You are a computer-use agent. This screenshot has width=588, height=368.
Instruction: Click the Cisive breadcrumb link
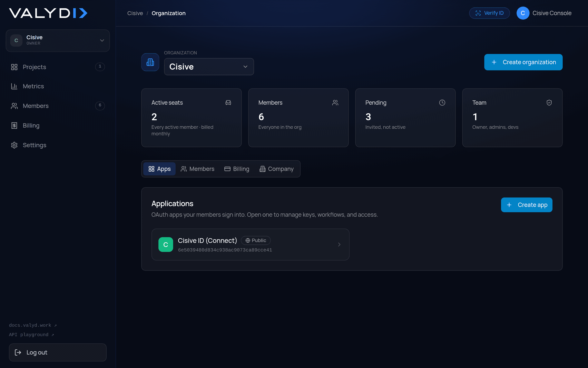point(135,13)
